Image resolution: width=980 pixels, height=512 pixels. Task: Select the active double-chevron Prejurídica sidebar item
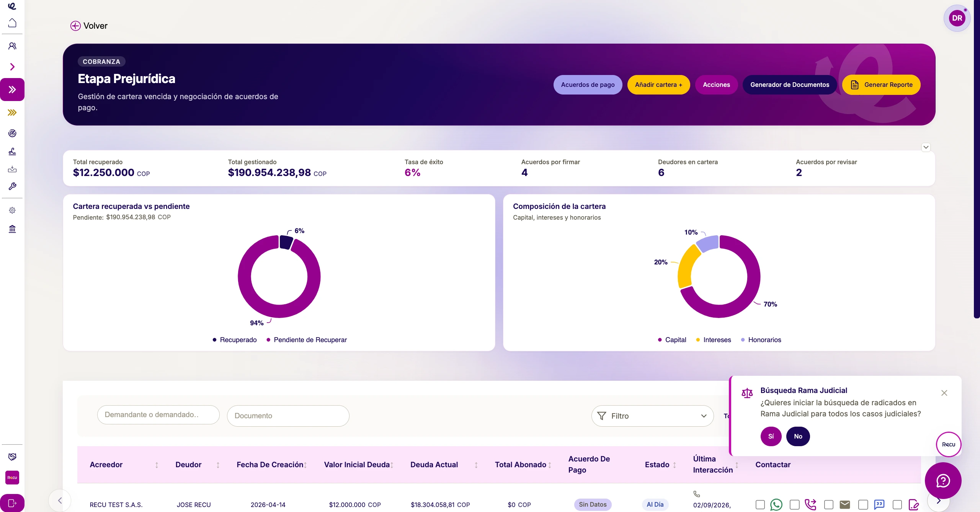point(12,90)
